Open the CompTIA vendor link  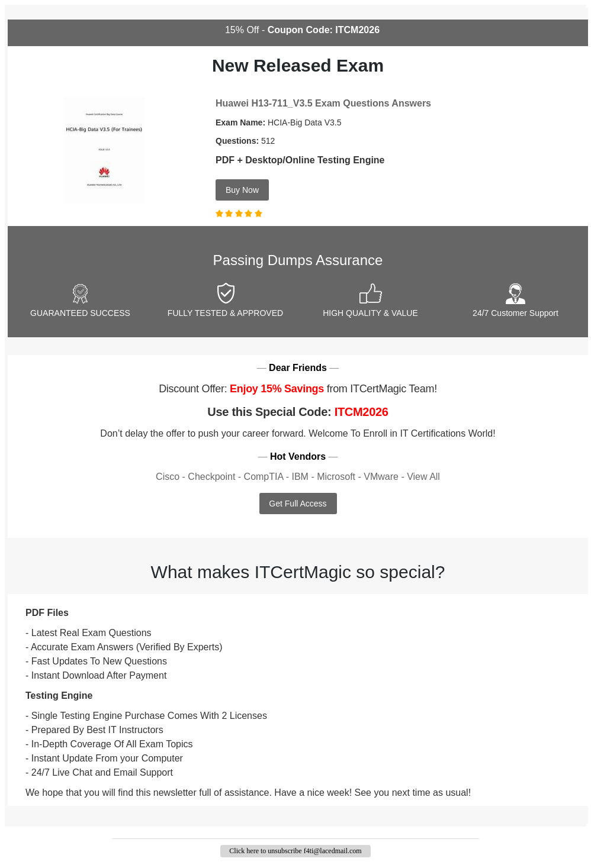pos(264,477)
